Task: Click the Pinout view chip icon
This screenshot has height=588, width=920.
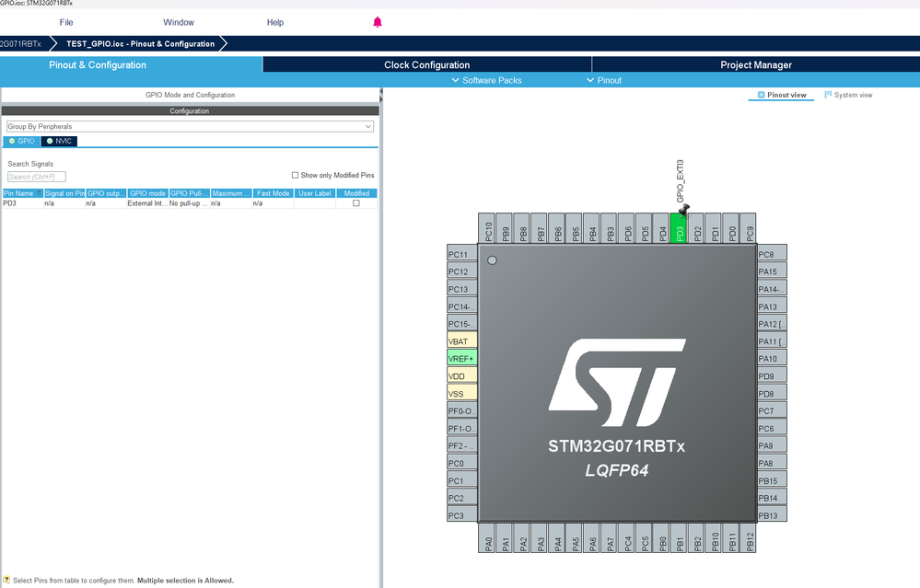Action: 761,95
